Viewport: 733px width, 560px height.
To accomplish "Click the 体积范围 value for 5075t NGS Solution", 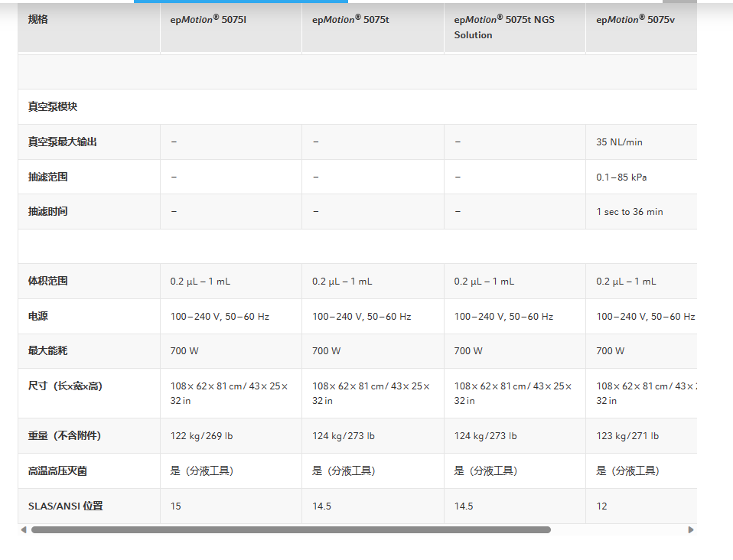I will click(484, 282).
